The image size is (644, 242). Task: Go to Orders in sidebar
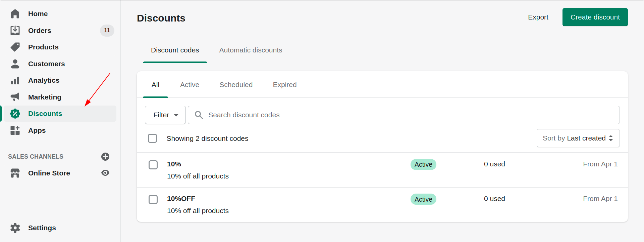click(x=40, y=31)
